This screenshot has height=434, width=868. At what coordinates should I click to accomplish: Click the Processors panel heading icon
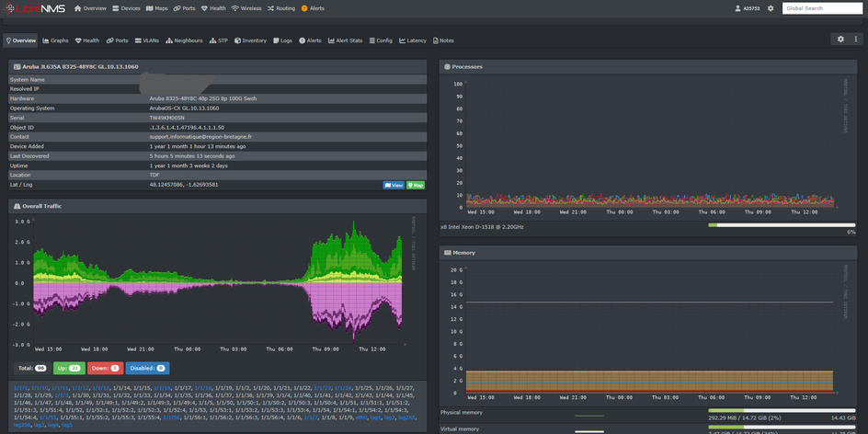[x=447, y=66]
